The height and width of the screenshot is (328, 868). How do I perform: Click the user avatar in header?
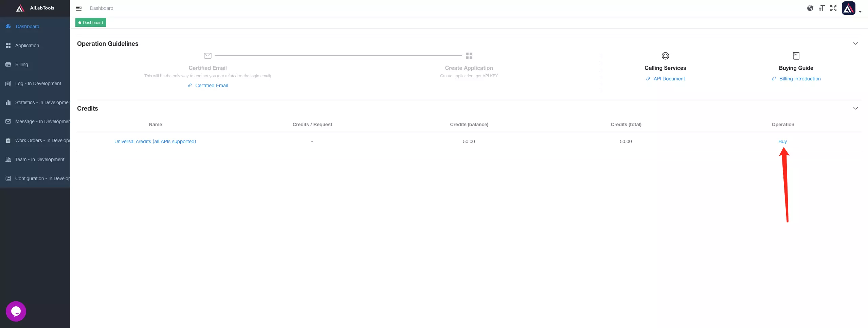tap(849, 8)
